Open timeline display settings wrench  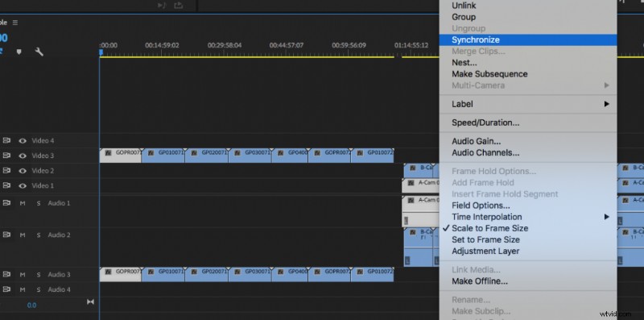tap(39, 52)
